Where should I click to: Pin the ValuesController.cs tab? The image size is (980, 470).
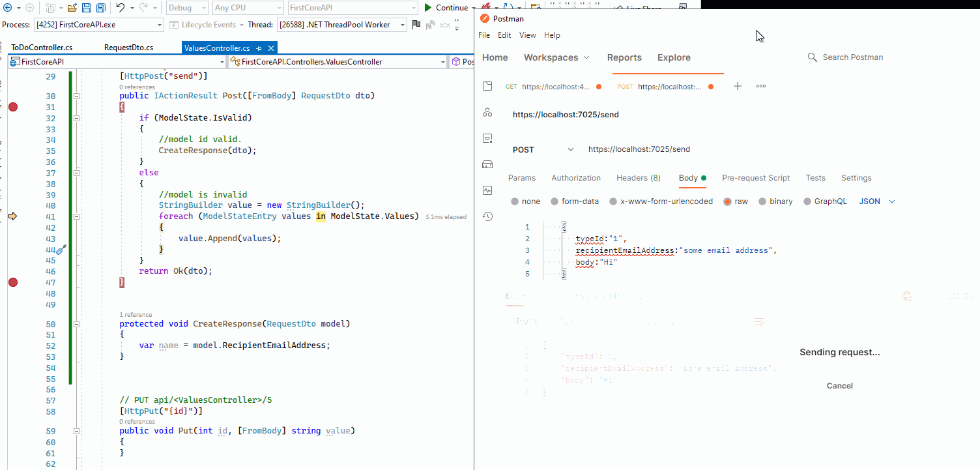click(259, 48)
